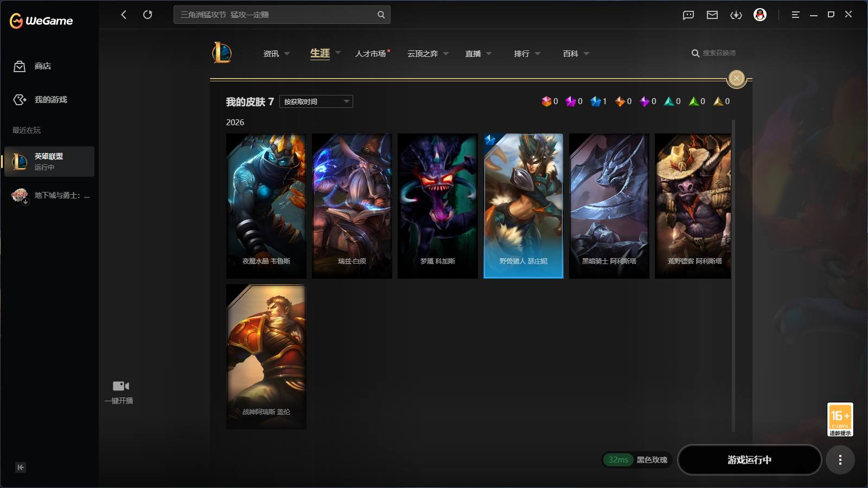Select the 梦魇 科加斯 skin card
The height and width of the screenshot is (488, 868).
pos(438,206)
